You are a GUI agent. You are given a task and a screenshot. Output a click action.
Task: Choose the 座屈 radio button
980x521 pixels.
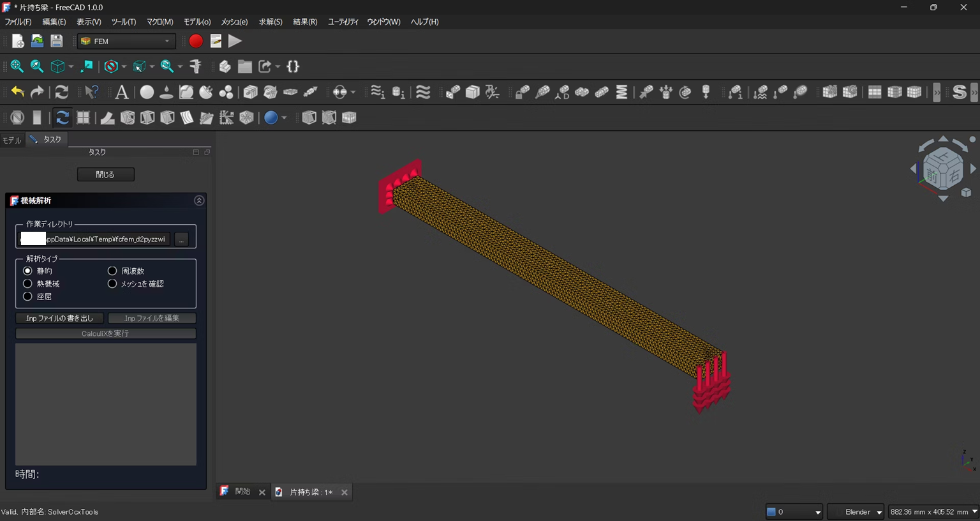pos(28,296)
